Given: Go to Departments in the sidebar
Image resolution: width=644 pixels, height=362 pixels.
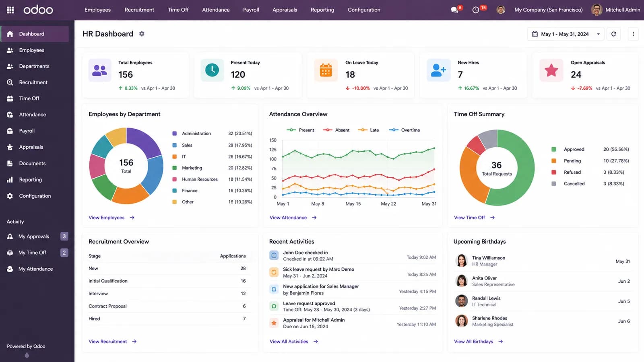Looking at the screenshot, I should [35, 66].
